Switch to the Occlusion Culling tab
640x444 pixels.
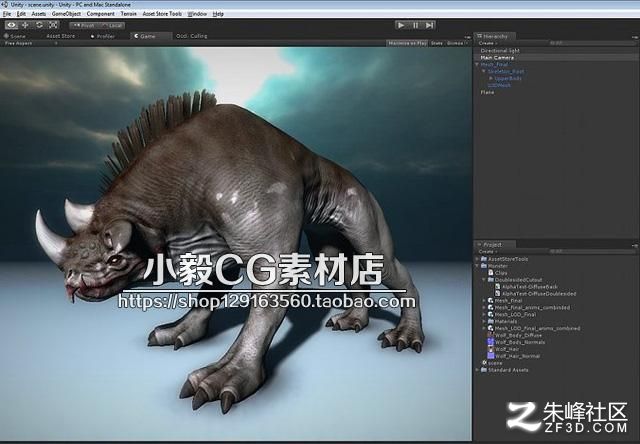coord(191,36)
